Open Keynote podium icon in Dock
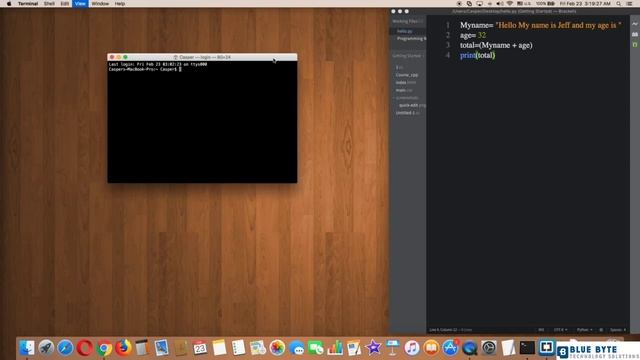 pos(393,348)
